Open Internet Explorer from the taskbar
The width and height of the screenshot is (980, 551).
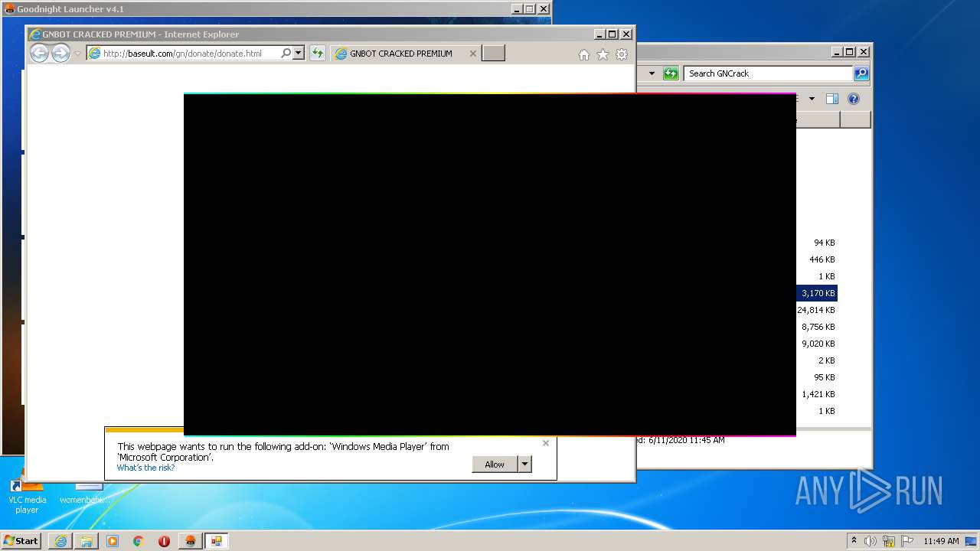(x=60, y=541)
